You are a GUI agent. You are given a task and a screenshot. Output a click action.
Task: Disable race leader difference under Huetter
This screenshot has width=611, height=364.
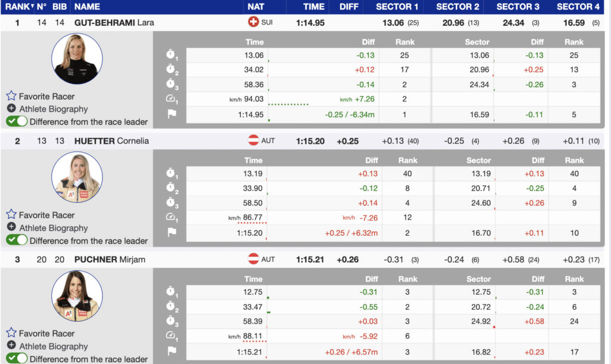(17, 240)
